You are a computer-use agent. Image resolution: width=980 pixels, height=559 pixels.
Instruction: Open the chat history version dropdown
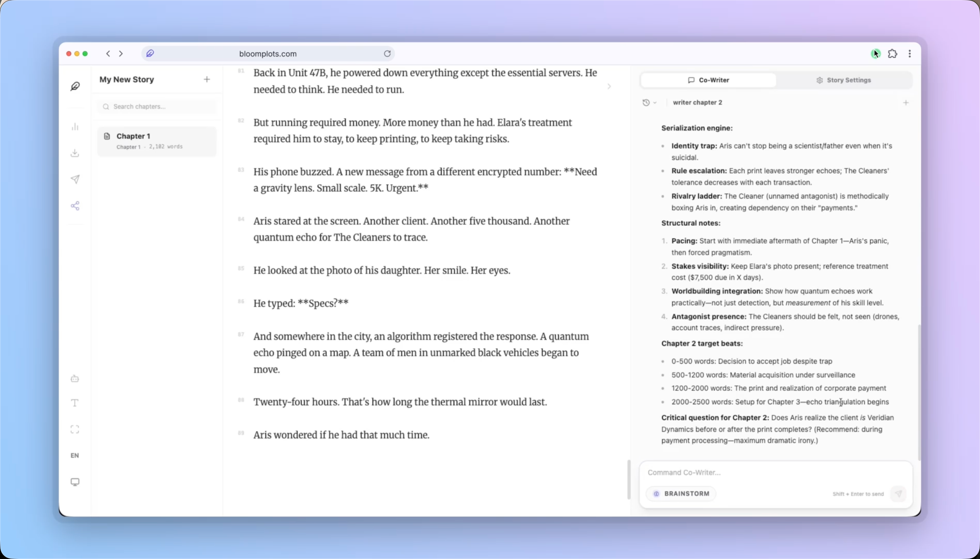point(649,102)
